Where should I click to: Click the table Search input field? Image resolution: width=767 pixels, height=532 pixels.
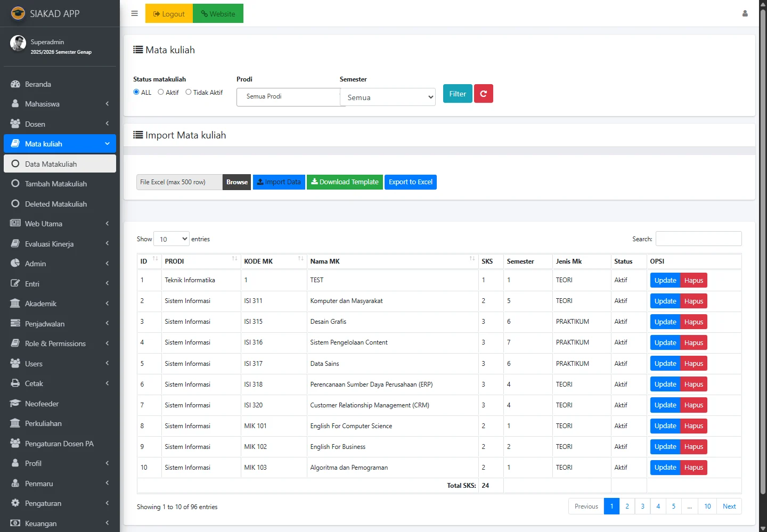click(698, 239)
